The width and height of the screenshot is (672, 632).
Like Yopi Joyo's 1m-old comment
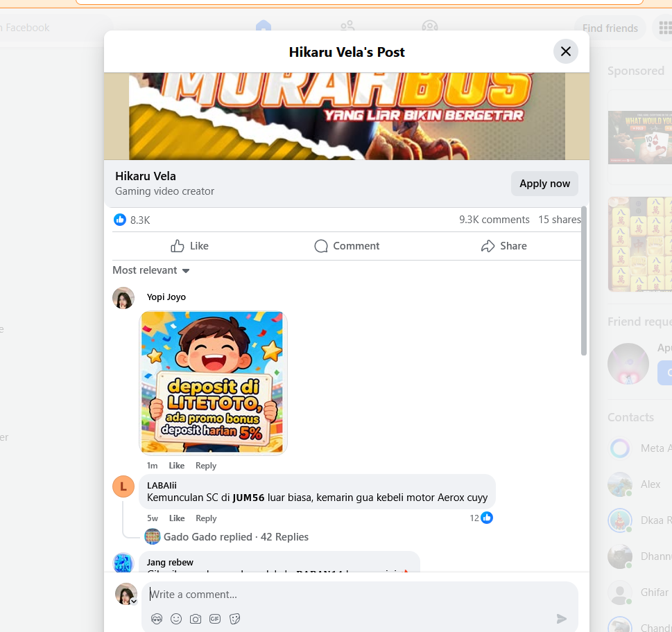tap(177, 466)
